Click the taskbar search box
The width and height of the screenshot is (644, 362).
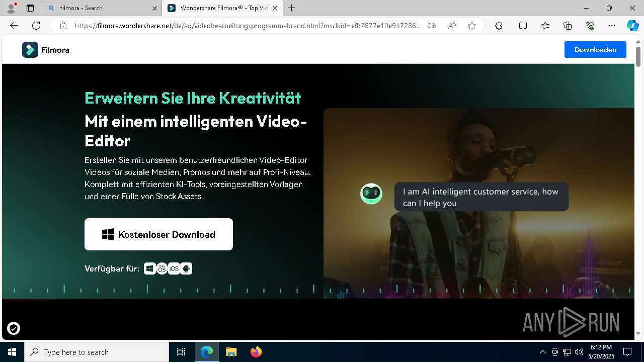tap(97, 352)
